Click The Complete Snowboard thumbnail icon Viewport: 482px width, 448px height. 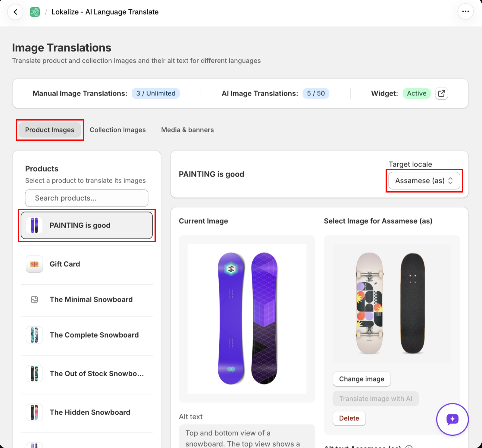click(x=34, y=335)
